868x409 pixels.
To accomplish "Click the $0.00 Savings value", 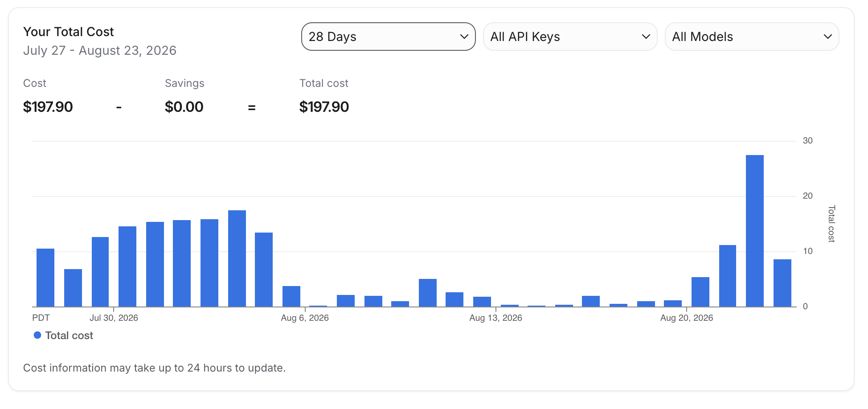I will tap(184, 107).
